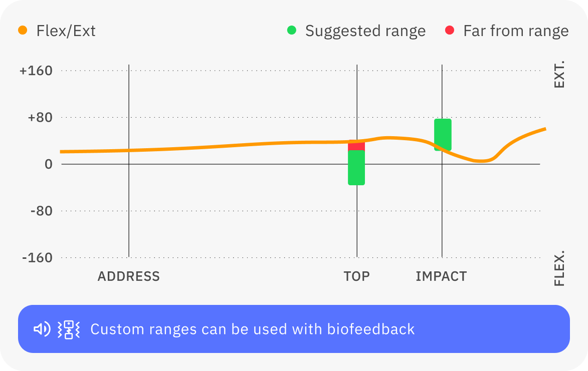Toggle the Far from range legend label
588x371 pixels.
click(x=516, y=31)
